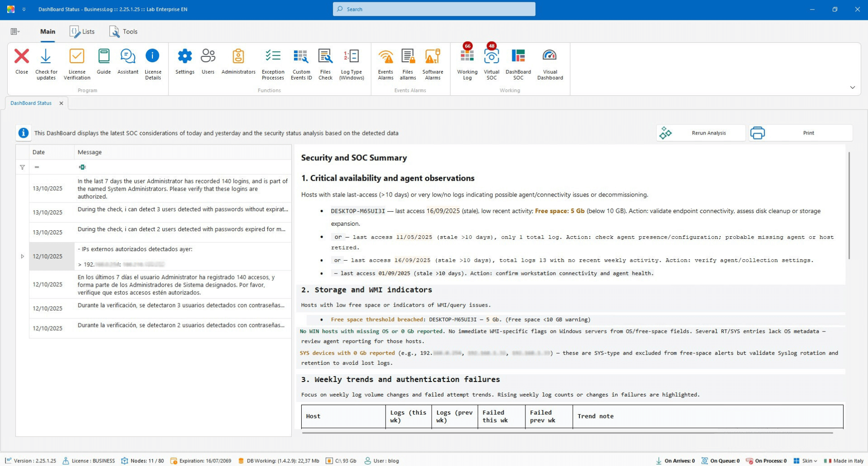Open the Skin dropdown in status bar

(x=806, y=461)
